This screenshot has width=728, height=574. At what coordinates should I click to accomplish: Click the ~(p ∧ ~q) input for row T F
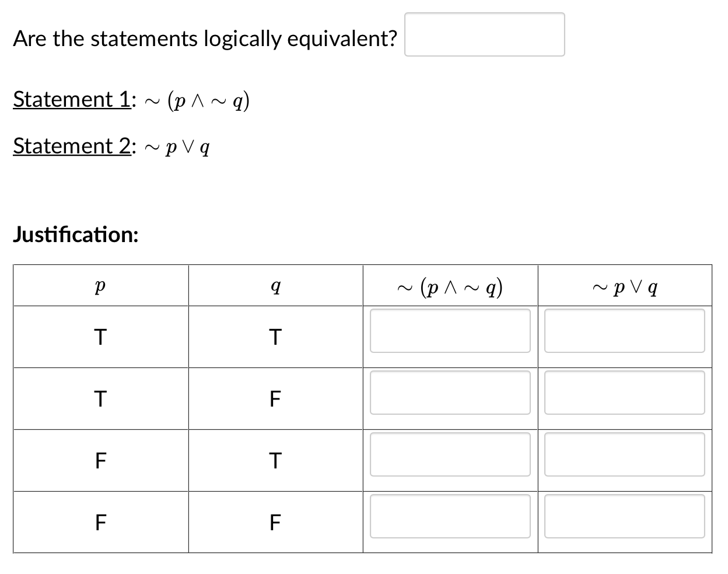[x=450, y=393]
